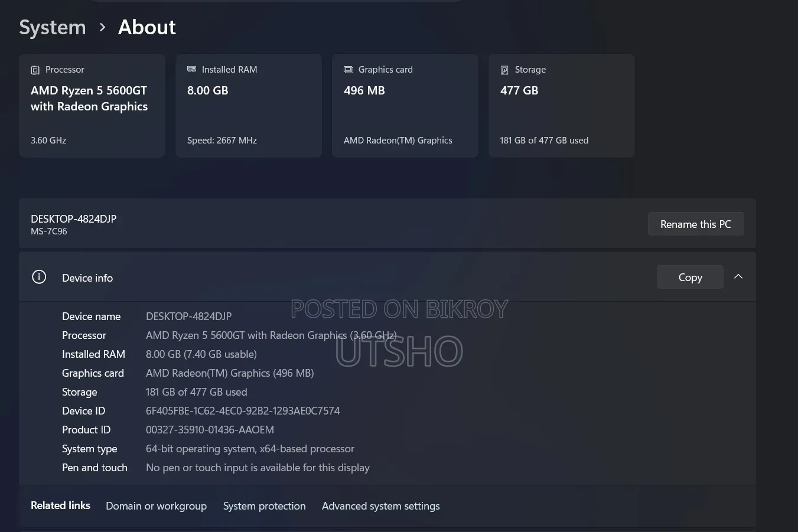Open System protection link

(x=264, y=506)
